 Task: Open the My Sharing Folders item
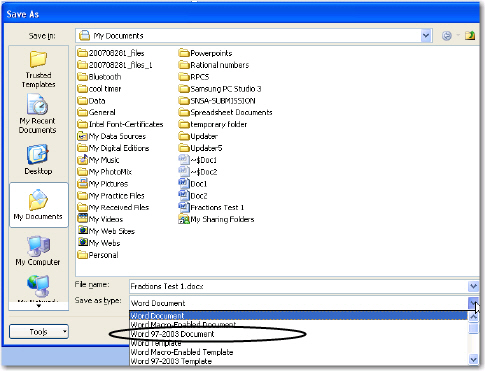(216, 219)
